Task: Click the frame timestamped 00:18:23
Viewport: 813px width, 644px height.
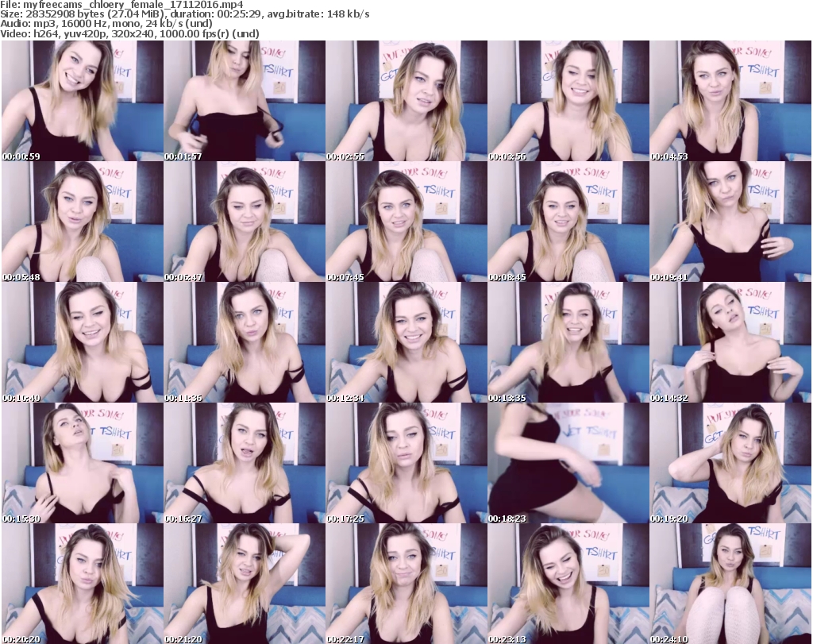Action: click(568, 463)
